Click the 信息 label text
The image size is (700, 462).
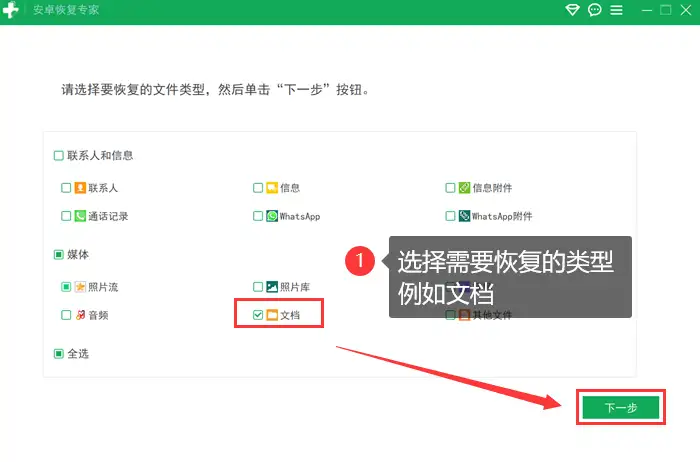click(x=290, y=188)
